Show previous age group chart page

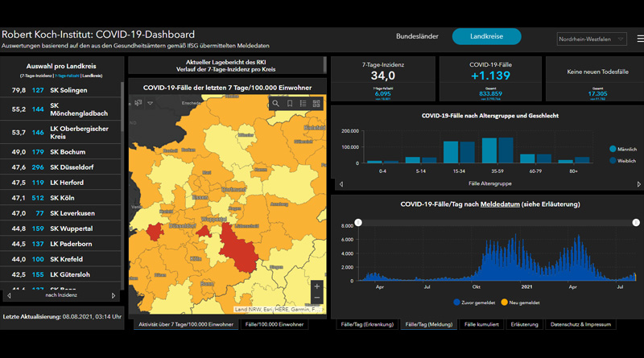341,184
